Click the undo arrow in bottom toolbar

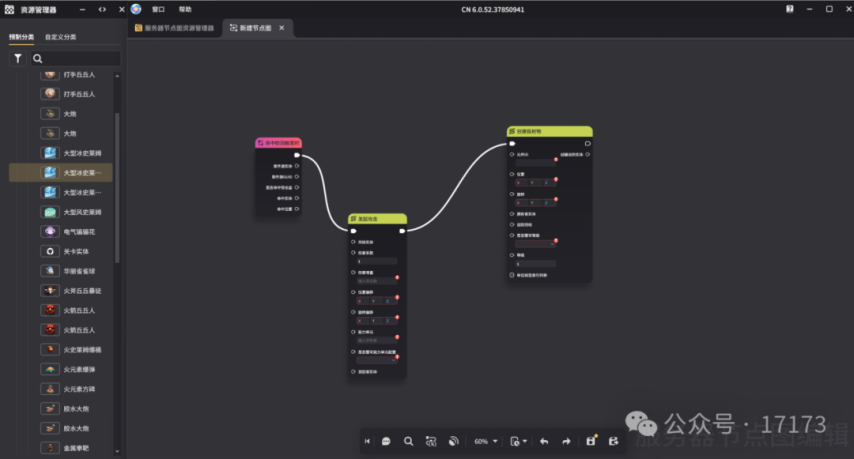click(x=544, y=441)
